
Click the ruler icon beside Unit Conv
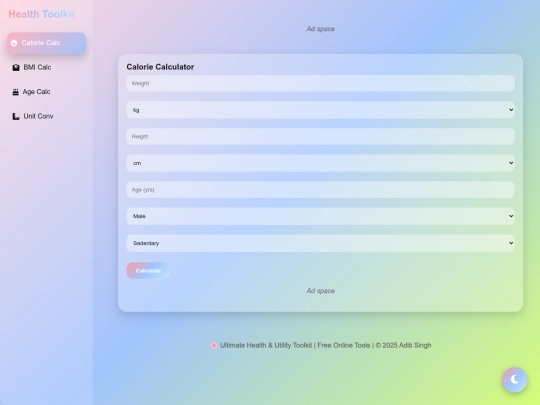16,116
